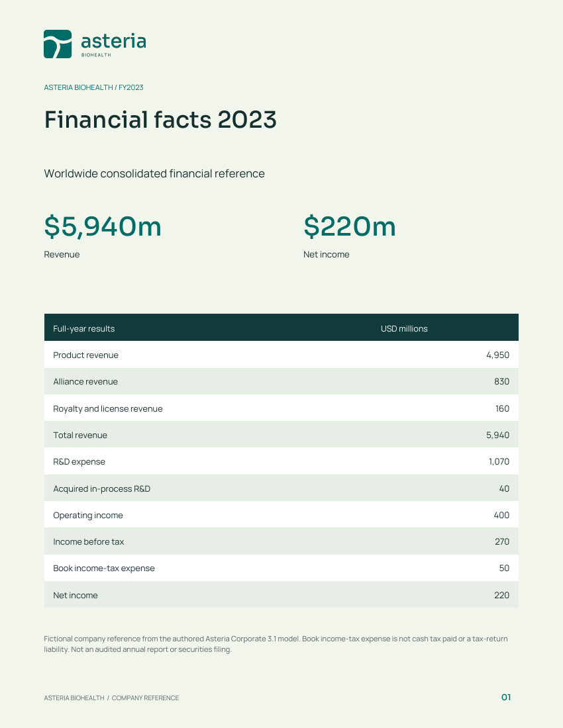Viewport: 563px width, 728px height.
Task: Click the 5,940 table value cell
Action: [497, 435]
